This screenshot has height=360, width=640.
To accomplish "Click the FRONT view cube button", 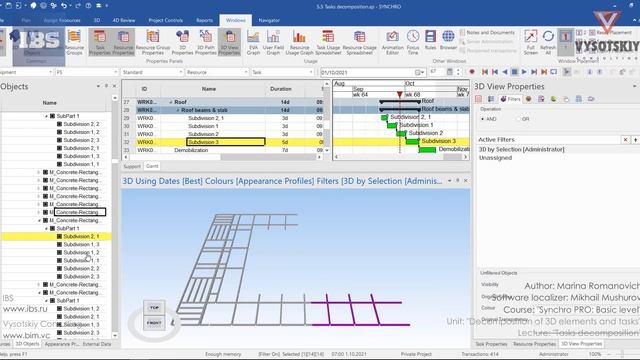I will [154, 323].
